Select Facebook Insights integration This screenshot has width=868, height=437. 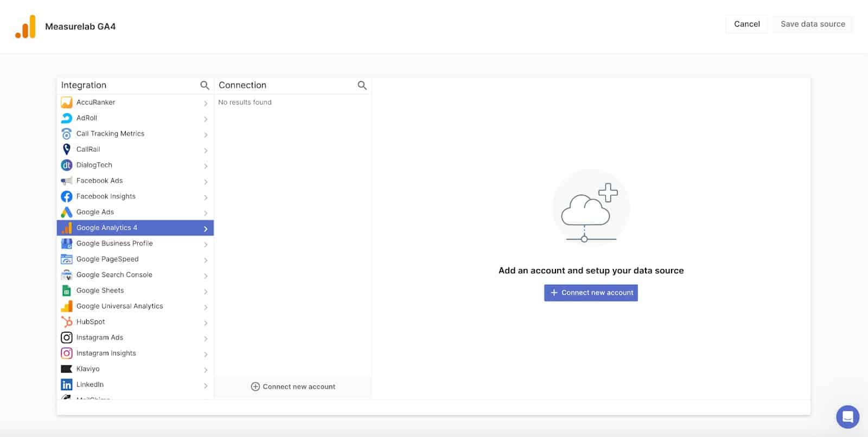coord(135,197)
